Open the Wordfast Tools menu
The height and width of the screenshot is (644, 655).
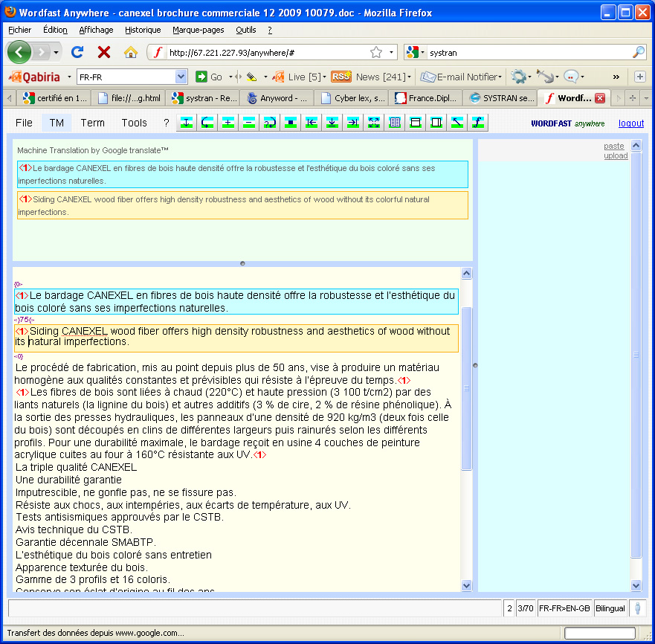134,123
